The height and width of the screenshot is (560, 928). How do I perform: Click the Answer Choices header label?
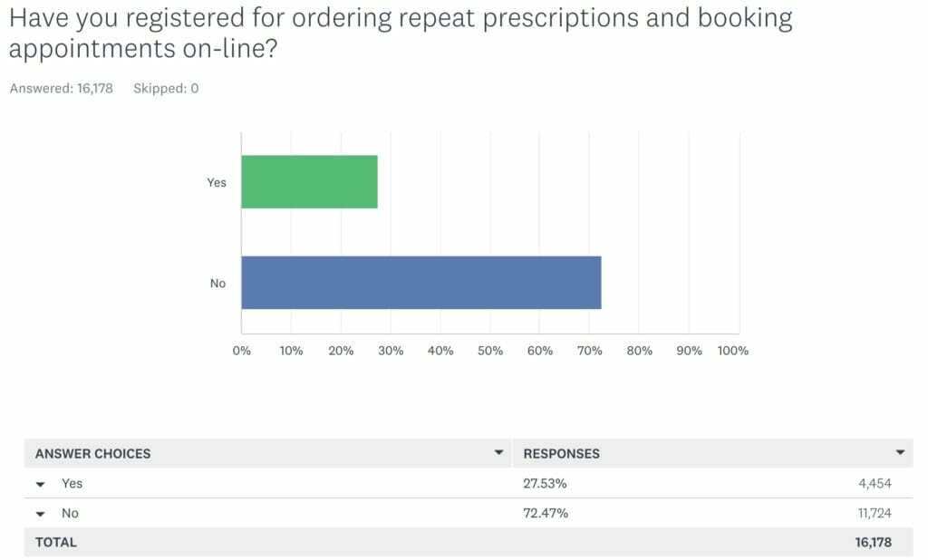tap(92, 453)
